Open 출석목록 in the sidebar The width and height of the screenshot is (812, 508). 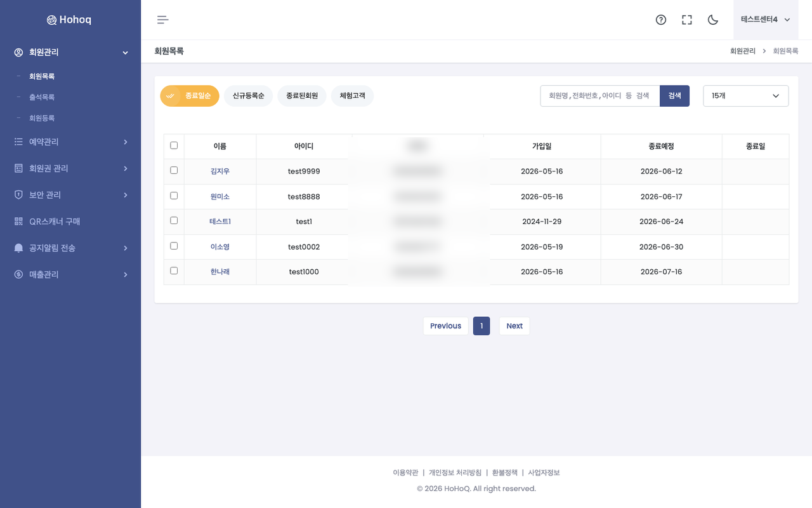(42, 97)
